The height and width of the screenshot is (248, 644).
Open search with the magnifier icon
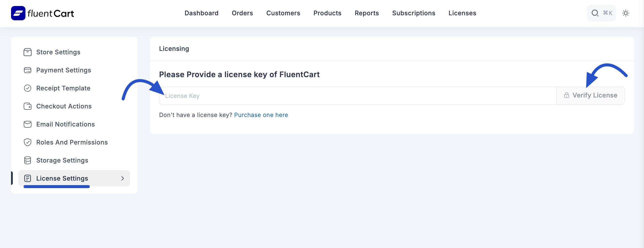click(x=595, y=13)
